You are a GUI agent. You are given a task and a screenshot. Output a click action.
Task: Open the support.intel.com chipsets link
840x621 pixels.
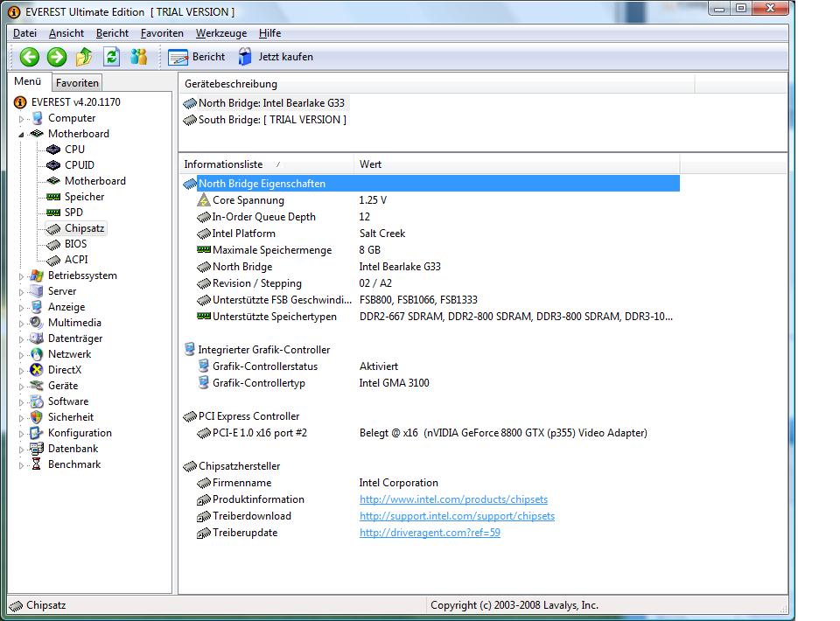[457, 516]
